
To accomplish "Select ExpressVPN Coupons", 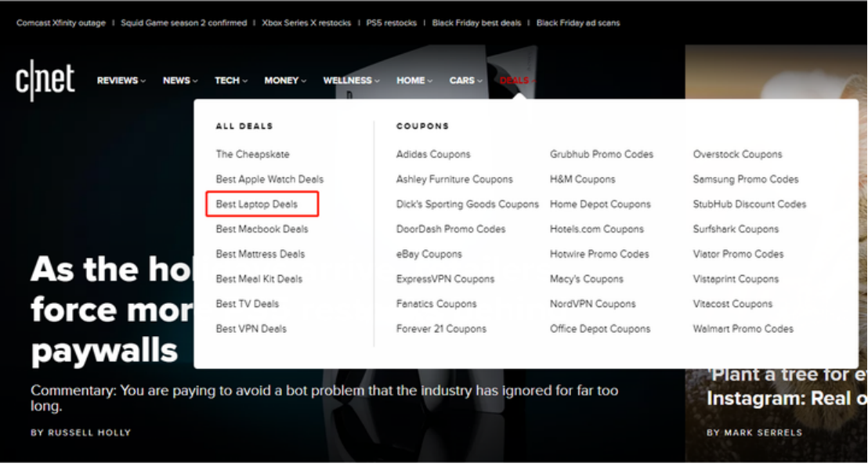I will tap(445, 279).
